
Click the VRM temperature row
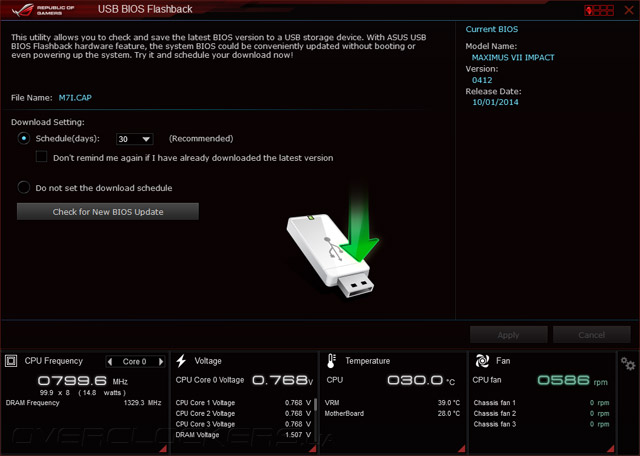392,403
